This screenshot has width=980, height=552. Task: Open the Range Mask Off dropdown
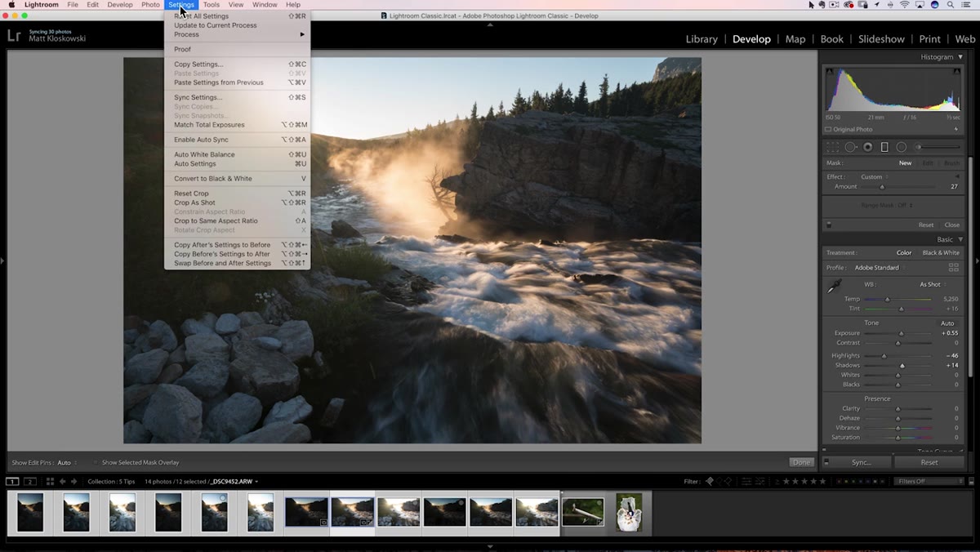coord(888,205)
